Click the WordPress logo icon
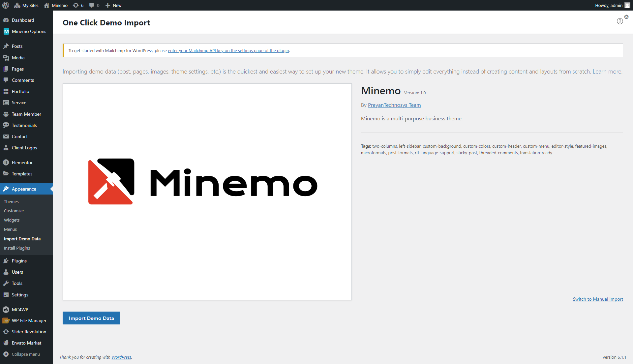This screenshot has width=633, height=364. 6,5
